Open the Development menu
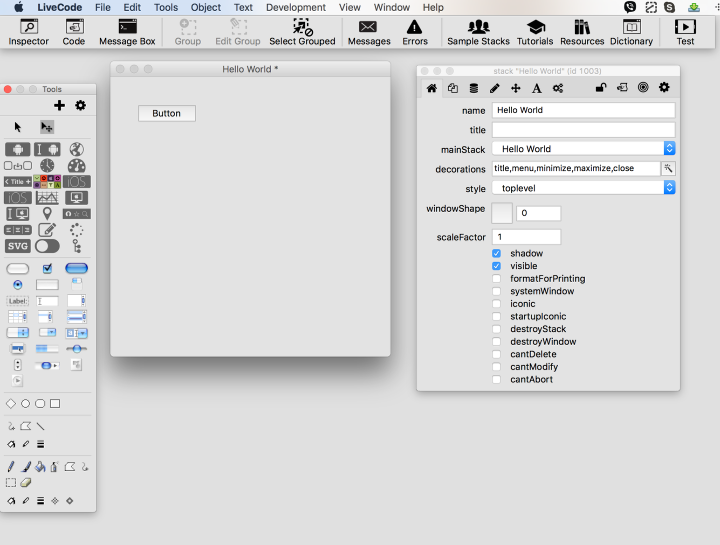This screenshot has height=545, width=720. point(296,7)
